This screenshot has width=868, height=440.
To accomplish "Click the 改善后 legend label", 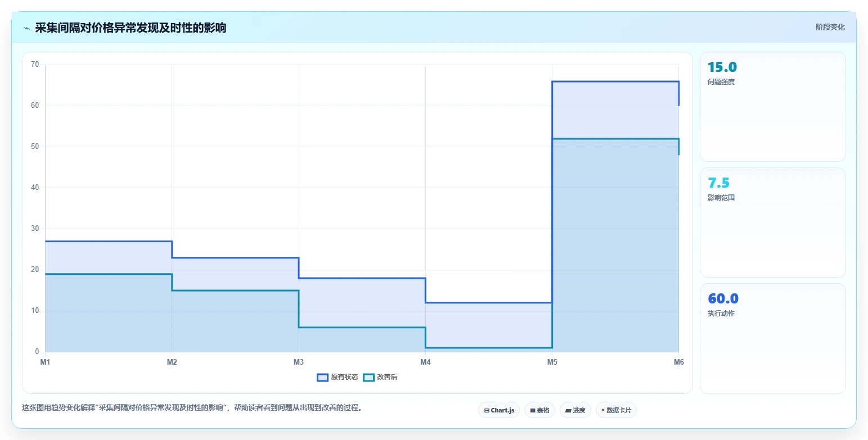I will coord(387,378).
